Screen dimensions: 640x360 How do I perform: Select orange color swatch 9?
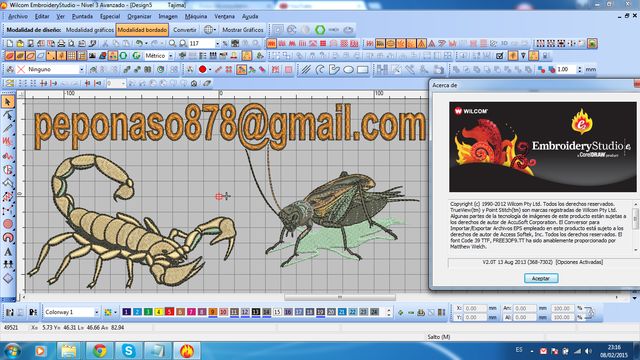click(x=212, y=312)
